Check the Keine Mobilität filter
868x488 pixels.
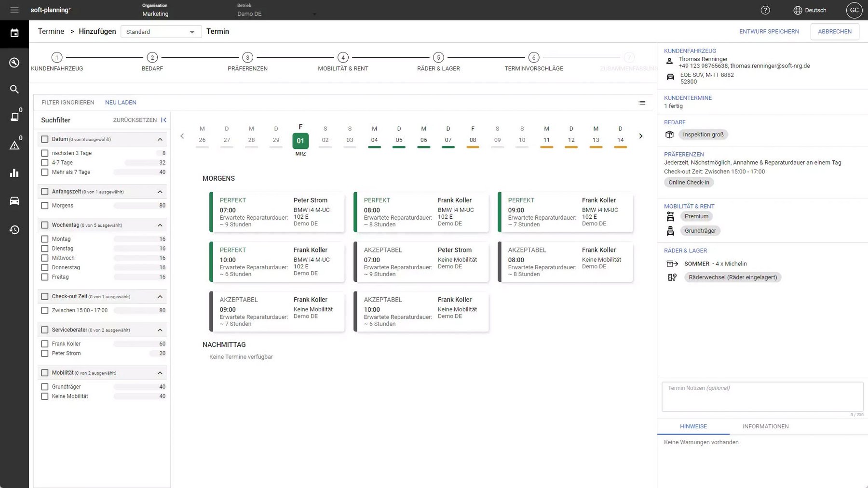coord(45,396)
